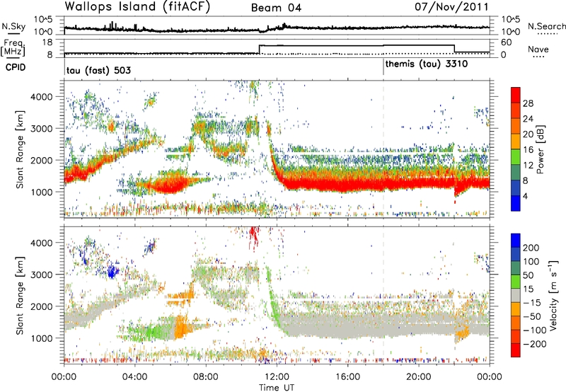
Task: Click the '-50' tick on Velocity colorbar
Action: pos(531,316)
